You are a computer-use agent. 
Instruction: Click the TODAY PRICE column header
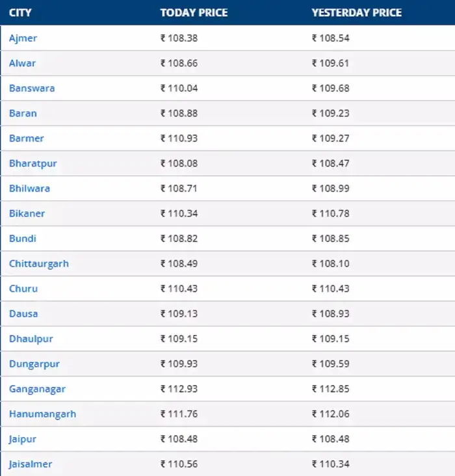pos(194,13)
